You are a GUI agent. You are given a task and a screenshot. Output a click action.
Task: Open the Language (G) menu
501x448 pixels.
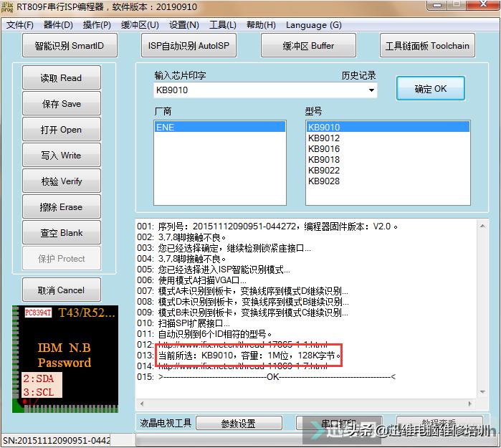pos(313,25)
